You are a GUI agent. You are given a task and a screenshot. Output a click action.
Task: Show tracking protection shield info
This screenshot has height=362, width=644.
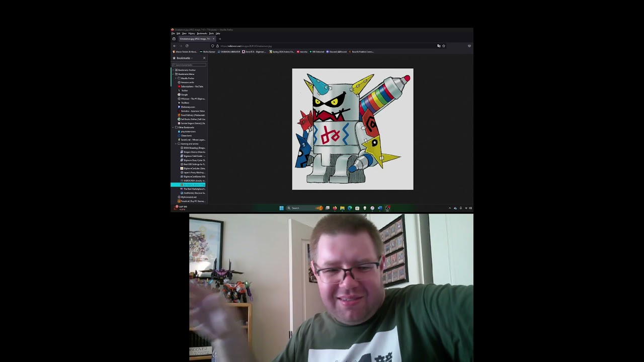point(213,46)
